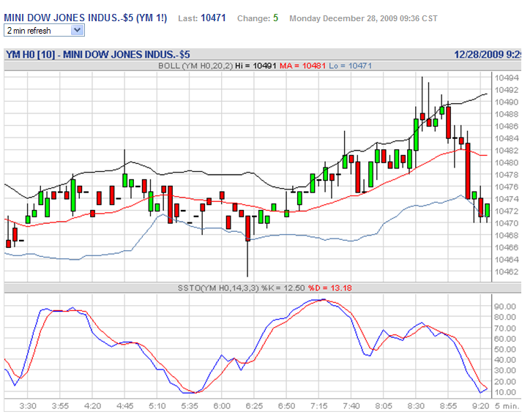
Task: Click the 6:00 time axis label
Action: point(222,406)
